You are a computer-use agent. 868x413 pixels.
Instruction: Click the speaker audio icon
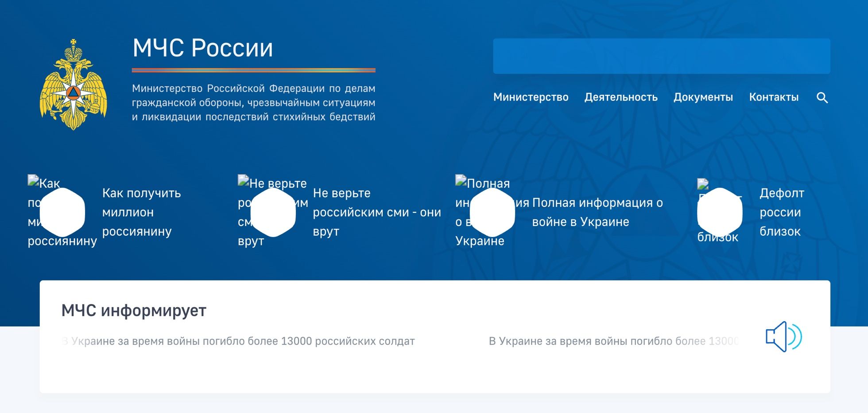pyautogui.click(x=783, y=337)
